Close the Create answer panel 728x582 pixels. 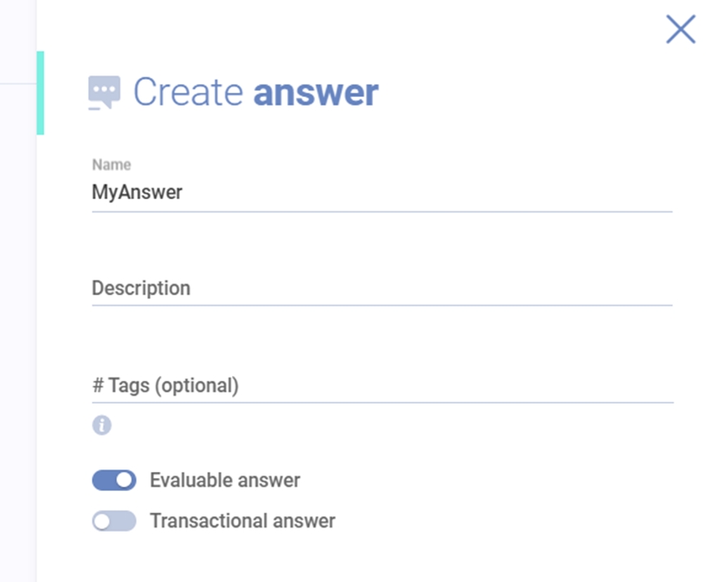click(680, 29)
